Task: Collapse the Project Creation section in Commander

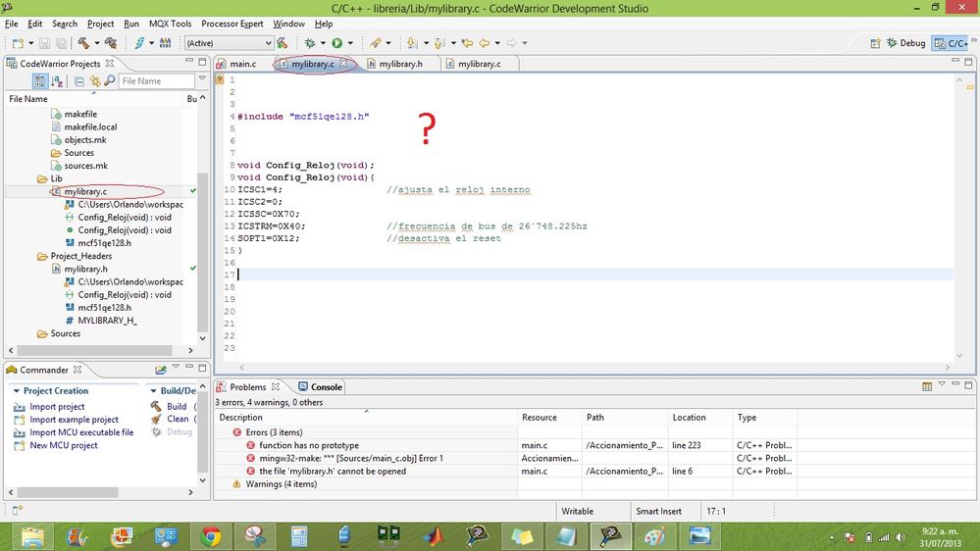Action: (17, 391)
